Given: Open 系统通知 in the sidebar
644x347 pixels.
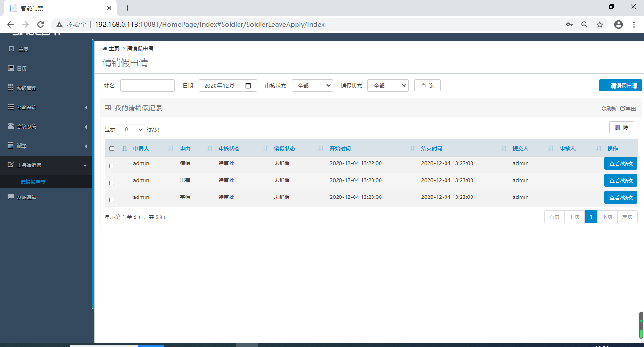Looking at the screenshot, I should [26, 197].
